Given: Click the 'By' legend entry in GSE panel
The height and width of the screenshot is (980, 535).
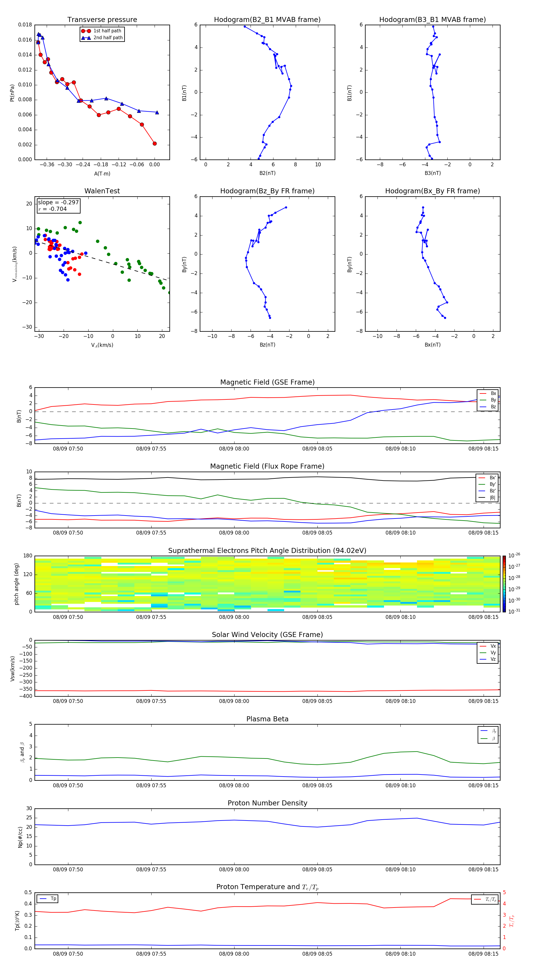Looking at the screenshot, I should 488,400.
